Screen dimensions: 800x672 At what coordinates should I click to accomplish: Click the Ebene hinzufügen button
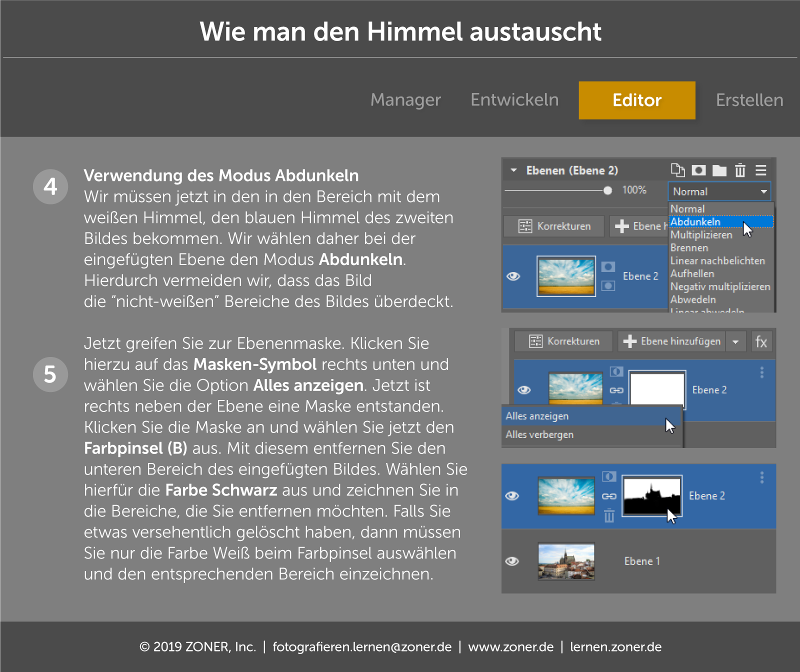pyautogui.click(x=671, y=341)
